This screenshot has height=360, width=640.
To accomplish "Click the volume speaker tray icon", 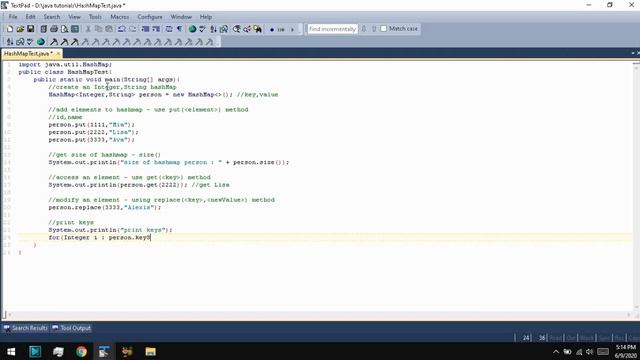I will [589, 352].
